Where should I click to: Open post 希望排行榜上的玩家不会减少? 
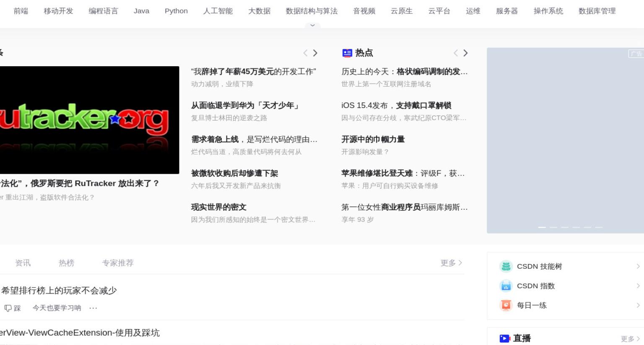(x=59, y=291)
